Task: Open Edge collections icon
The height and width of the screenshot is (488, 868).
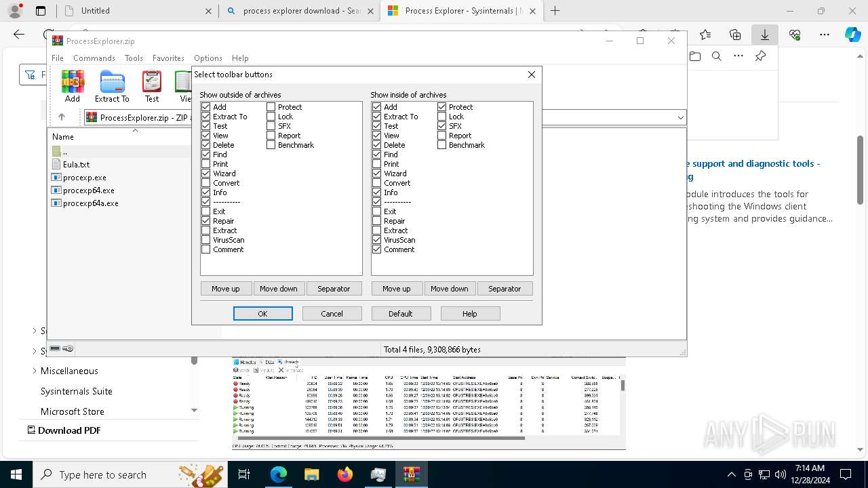Action: tap(735, 35)
